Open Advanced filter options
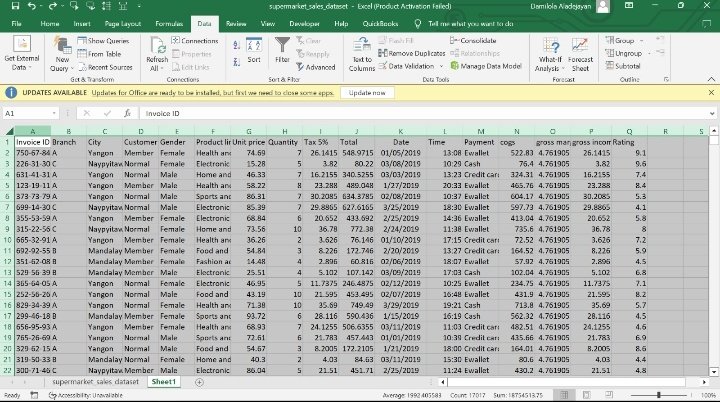The image size is (720, 402). [315, 67]
